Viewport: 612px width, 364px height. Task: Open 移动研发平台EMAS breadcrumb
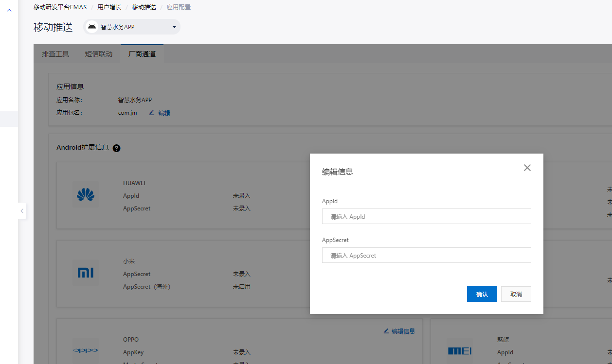[60, 7]
